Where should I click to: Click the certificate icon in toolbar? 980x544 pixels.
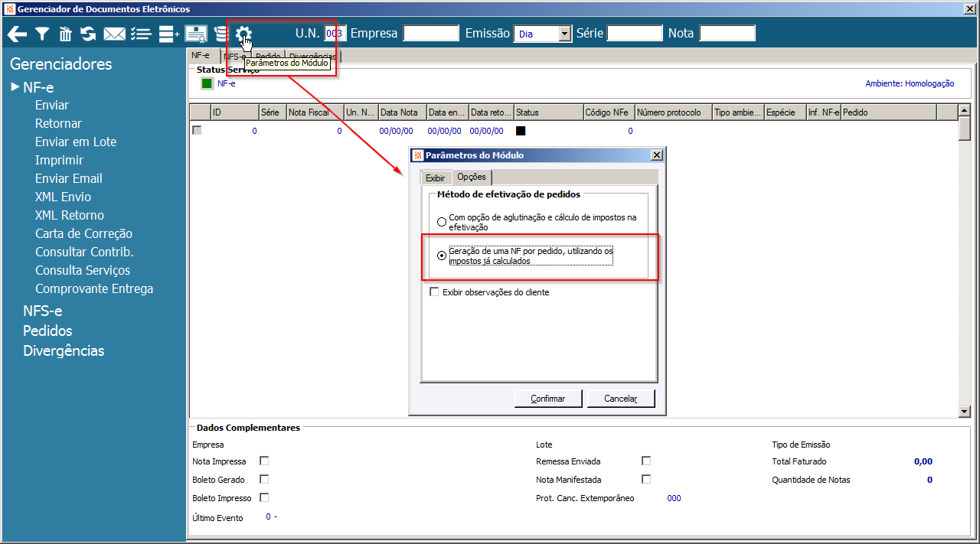pos(196,34)
